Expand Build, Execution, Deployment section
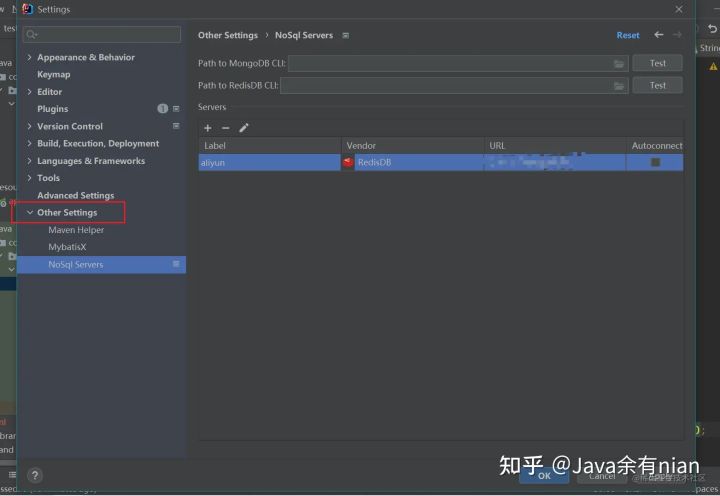 (29, 143)
